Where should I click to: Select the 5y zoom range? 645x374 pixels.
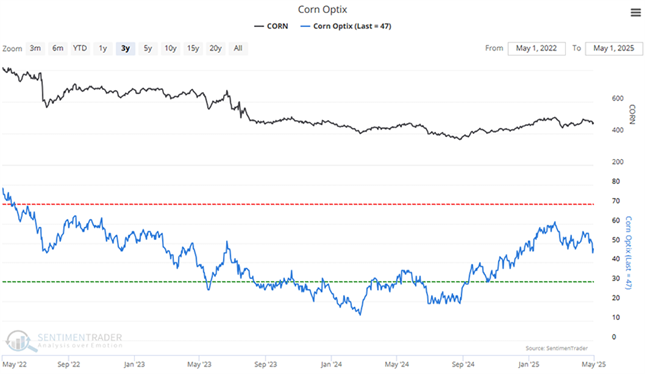pyautogui.click(x=148, y=48)
